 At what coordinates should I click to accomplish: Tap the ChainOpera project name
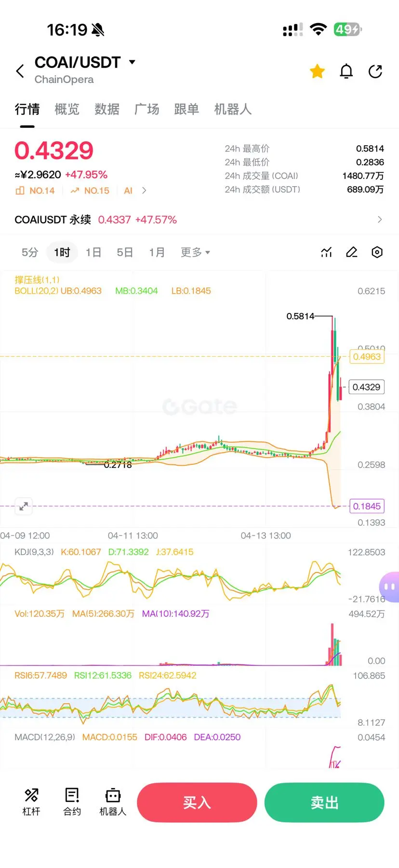[64, 80]
